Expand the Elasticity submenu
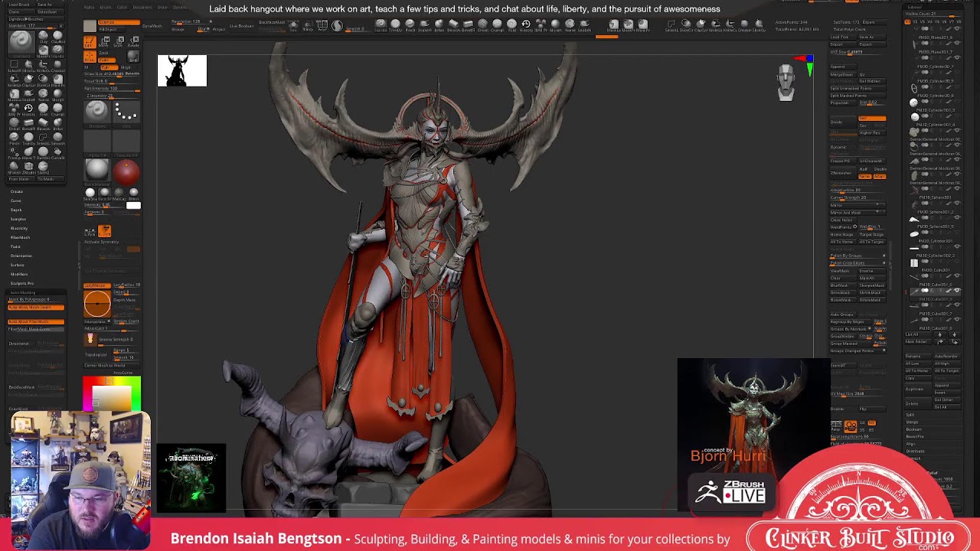The width and height of the screenshot is (980, 551). [19, 228]
